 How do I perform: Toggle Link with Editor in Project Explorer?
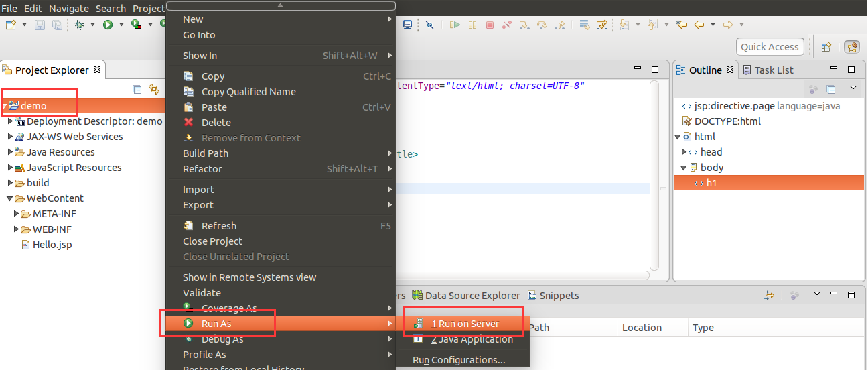pyautogui.click(x=154, y=88)
